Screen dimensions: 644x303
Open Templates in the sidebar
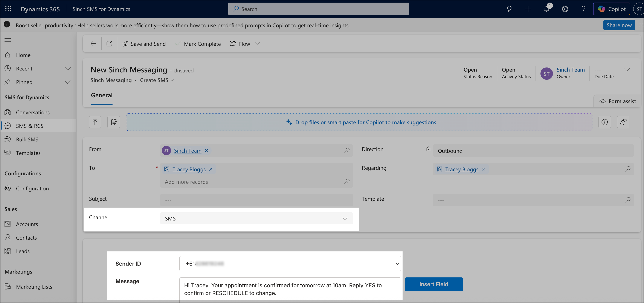tap(28, 153)
